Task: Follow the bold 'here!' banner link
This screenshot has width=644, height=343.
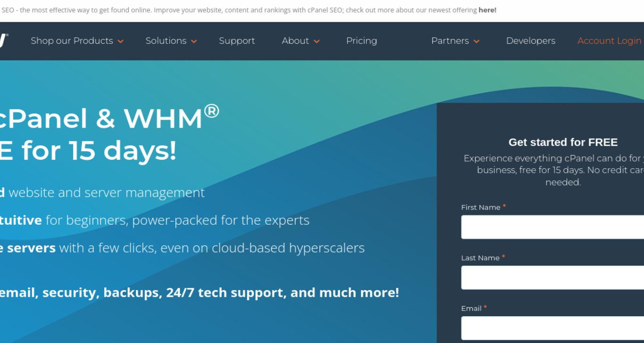Action: tap(487, 10)
